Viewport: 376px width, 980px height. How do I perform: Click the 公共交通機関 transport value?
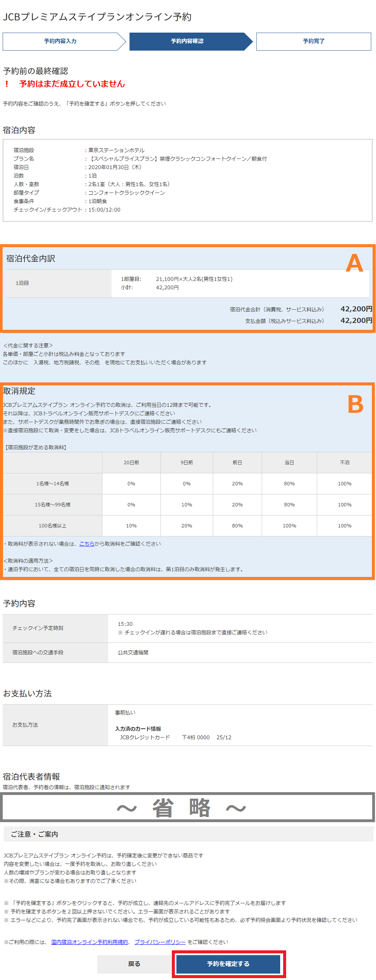pyautogui.click(x=133, y=652)
